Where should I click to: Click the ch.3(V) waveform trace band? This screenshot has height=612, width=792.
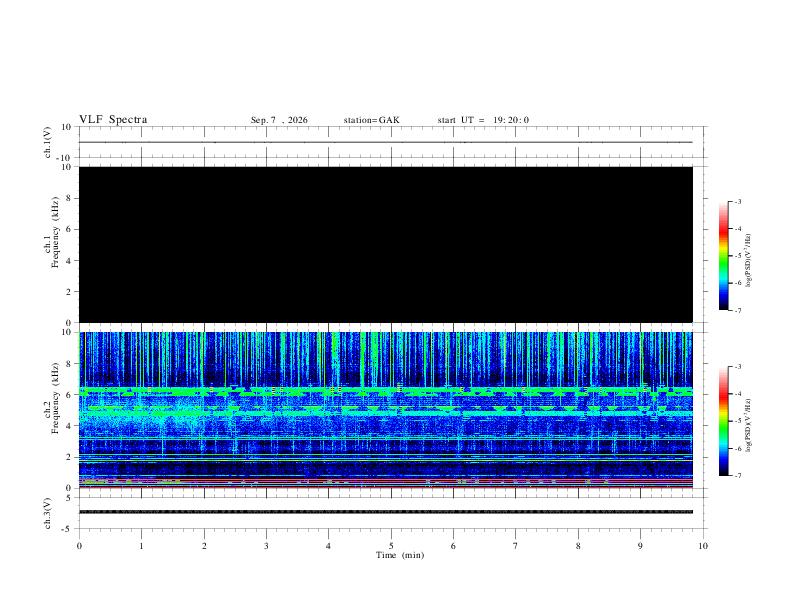(386, 512)
